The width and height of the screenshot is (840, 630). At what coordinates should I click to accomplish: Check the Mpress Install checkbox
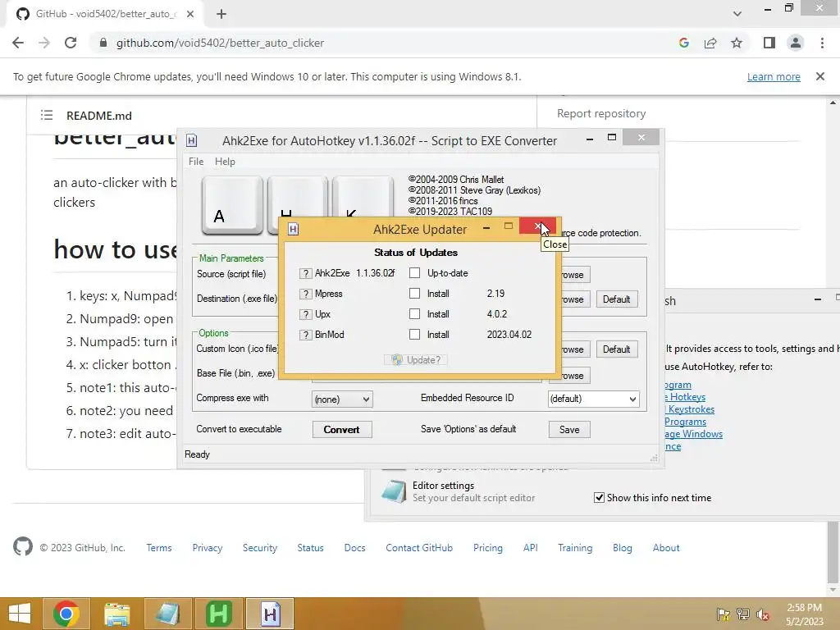(414, 294)
